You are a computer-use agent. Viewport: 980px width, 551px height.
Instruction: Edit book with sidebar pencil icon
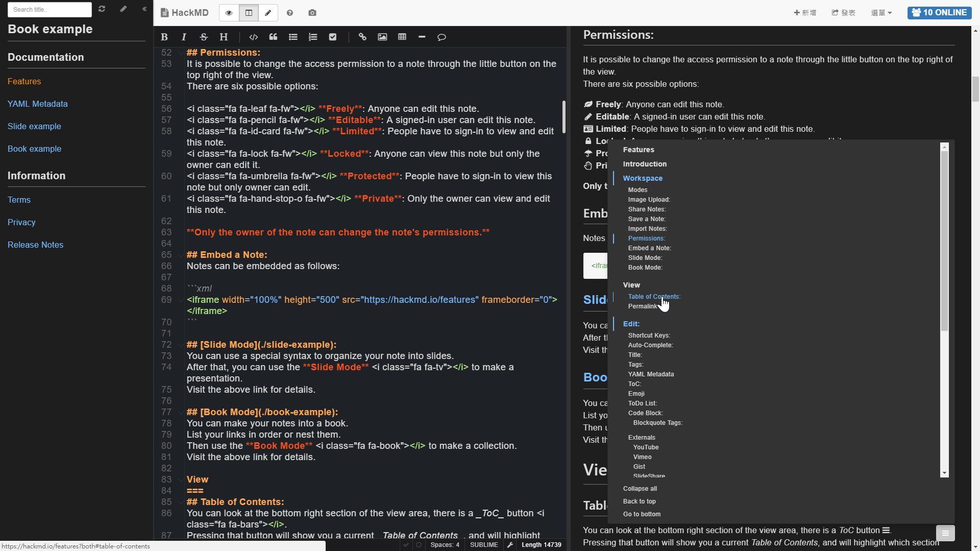(x=123, y=9)
